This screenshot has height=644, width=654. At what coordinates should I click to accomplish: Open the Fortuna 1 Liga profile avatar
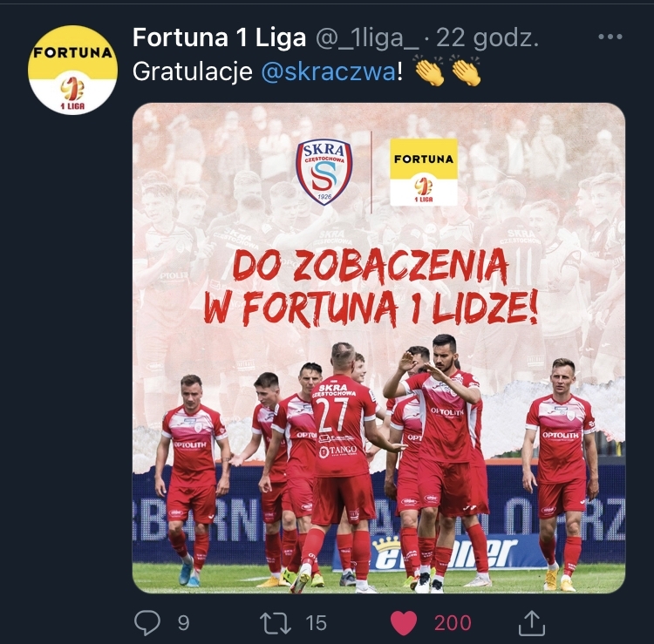(72, 70)
